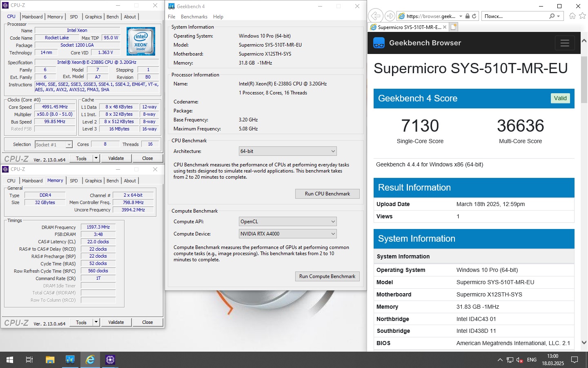The image size is (588, 368).
Task: Click the search magnifier icon in the browser
Action: [x=552, y=16]
